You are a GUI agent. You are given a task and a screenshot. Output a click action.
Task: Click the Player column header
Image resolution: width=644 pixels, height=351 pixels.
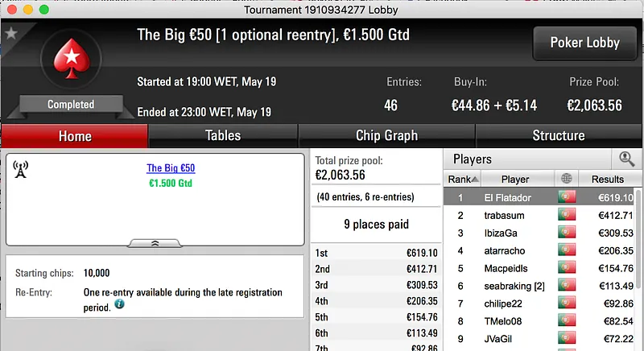coord(515,180)
